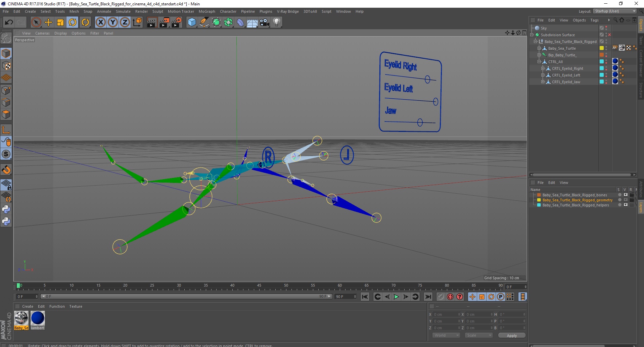Expand CRTL_Eyelid_Right node
This screenshot has height=347, width=644.
pyautogui.click(x=543, y=68)
